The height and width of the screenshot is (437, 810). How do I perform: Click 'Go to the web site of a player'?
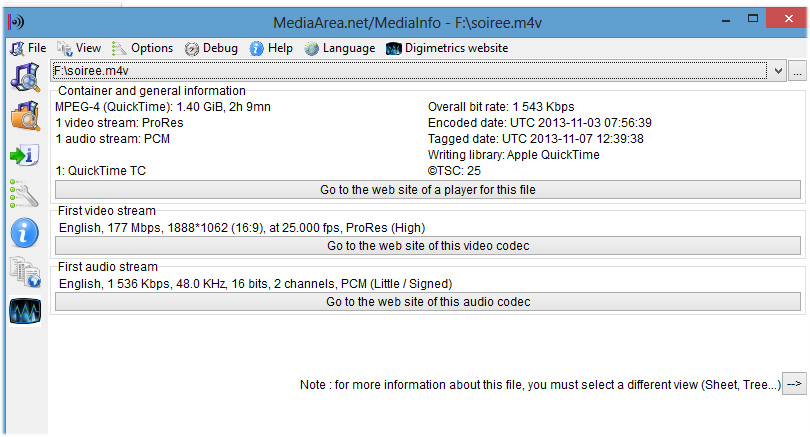(x=428, y=190)
